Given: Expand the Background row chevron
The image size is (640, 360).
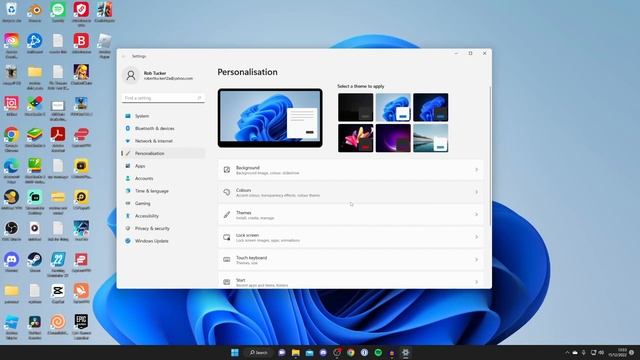Looking at the screenshot, I should [x=476, y=170].
